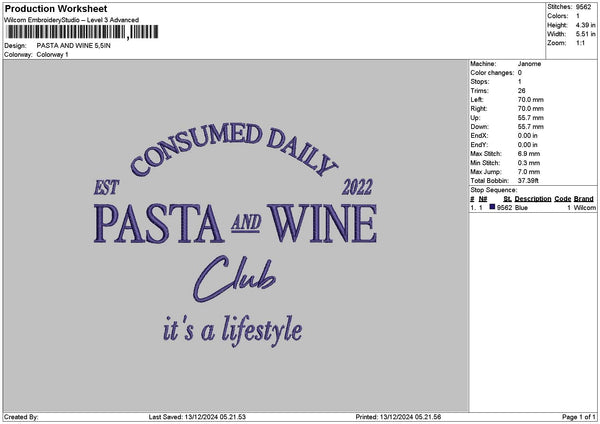The height and width of the screenshot is (424, 600).
Task: Click the 'Brand' column header
Action: click(x=584, y=199)
